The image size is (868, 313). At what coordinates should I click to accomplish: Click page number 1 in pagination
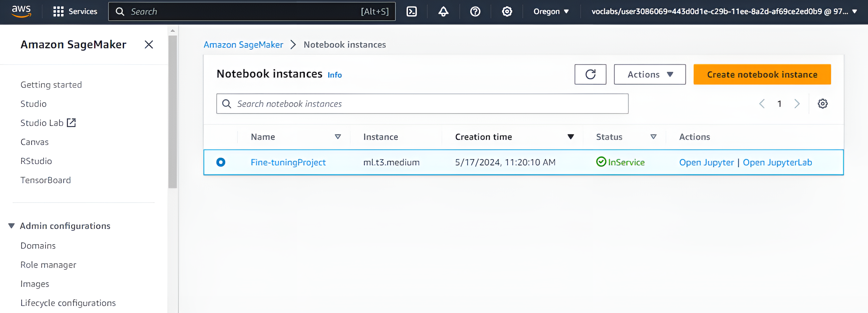click(x=779, y=104)
